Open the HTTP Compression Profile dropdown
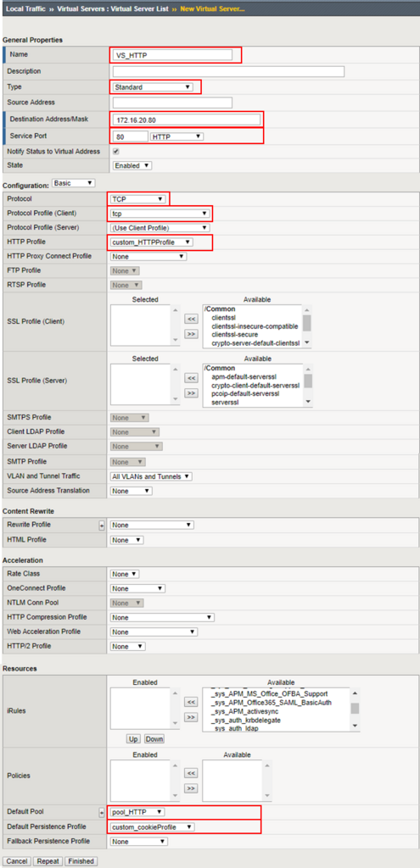The height and width of the screenshot is (868, 420). [x=162, y=617]
